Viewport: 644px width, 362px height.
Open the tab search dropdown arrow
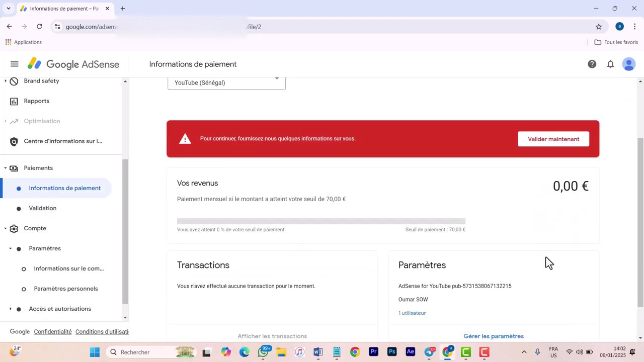click(x=8, y=9)
